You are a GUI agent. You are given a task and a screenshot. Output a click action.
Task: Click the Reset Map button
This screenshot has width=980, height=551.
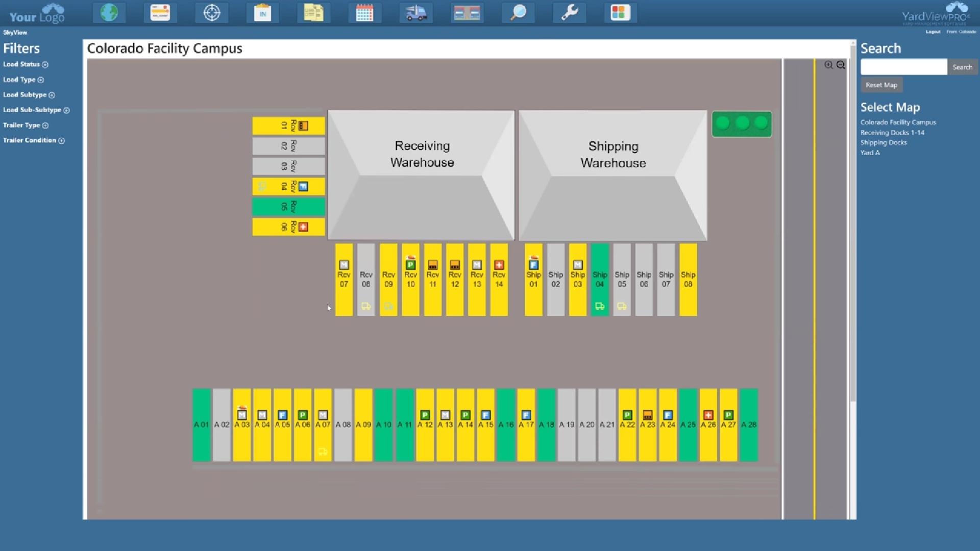881,85
